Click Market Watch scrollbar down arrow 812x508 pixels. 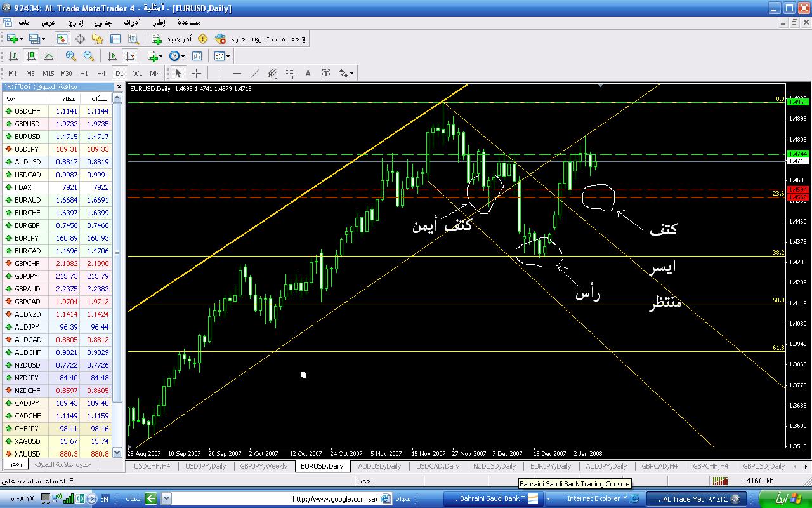[x=117, y=453]
